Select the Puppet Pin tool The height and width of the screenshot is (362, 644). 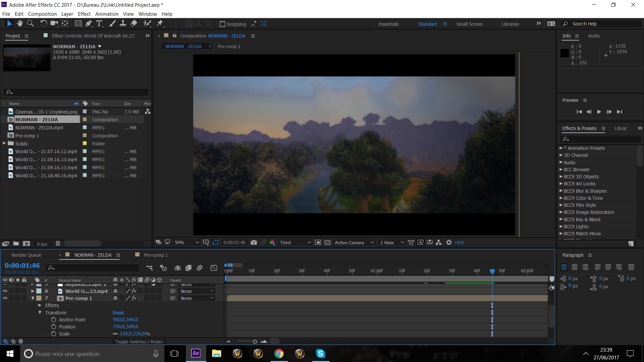(160, 23)
